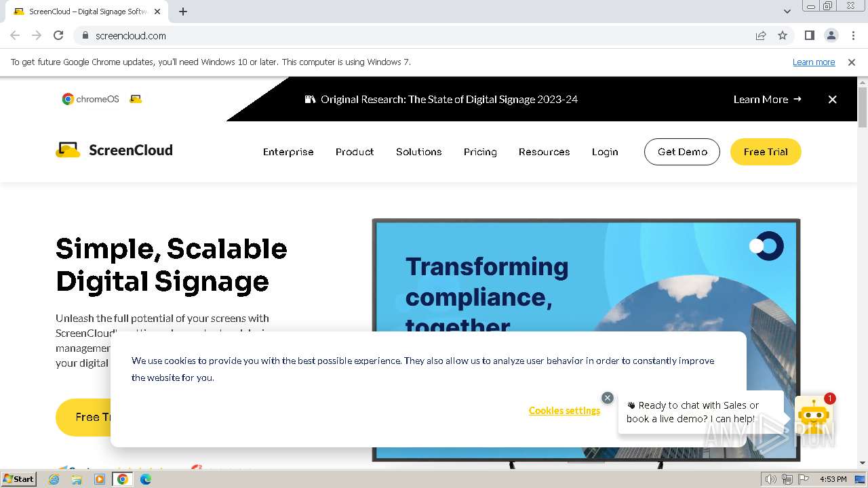Open Internet Explorer from the taskbar
Screen dimensions: 868x488
click(x=54, y=479)
